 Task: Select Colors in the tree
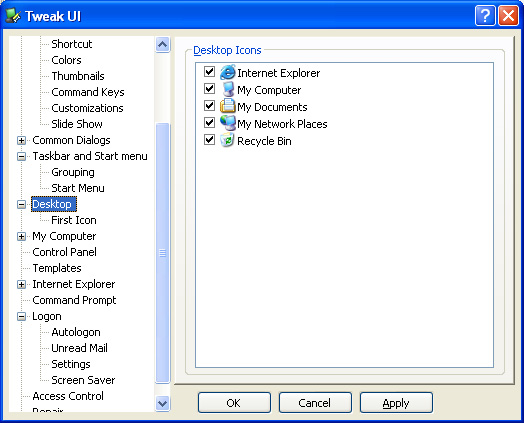pos(66,60)
